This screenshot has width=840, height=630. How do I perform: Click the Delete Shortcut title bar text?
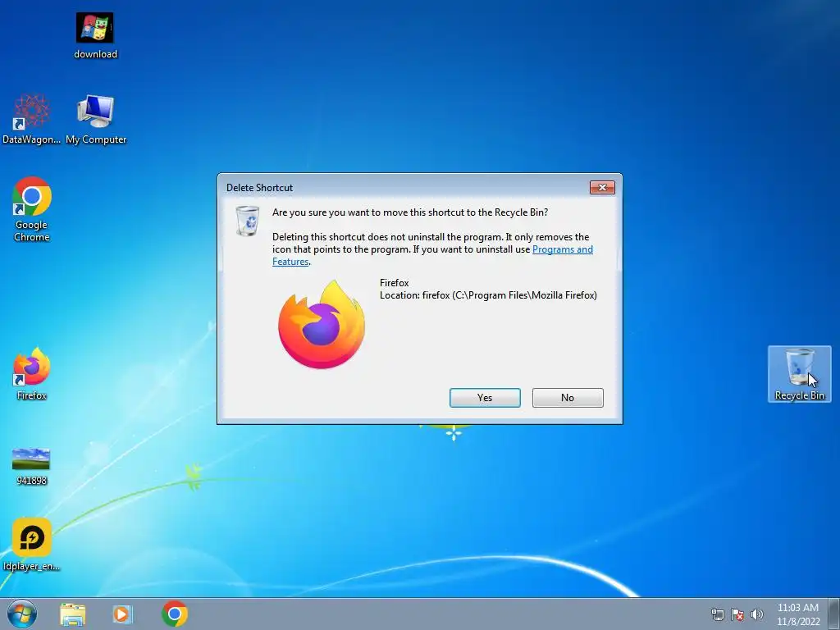(259, 188)
